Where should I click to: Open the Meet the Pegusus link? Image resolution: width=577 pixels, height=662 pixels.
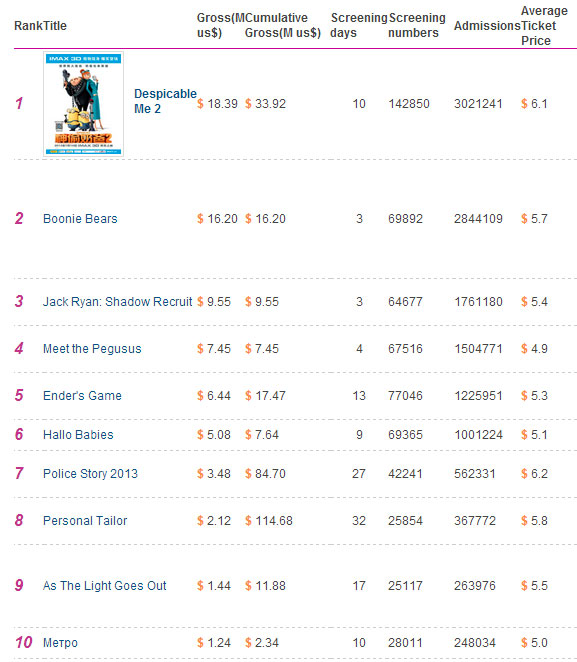[x=92, y=349]
